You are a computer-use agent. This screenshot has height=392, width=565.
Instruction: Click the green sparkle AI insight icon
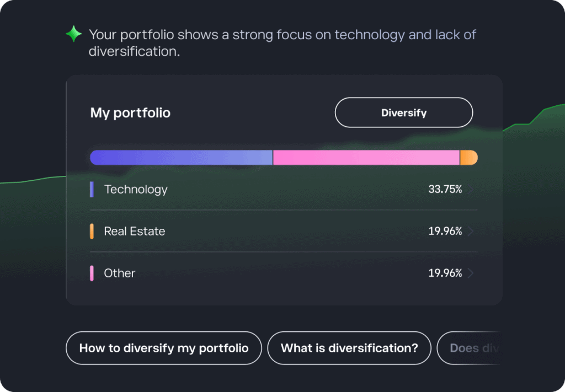click(73, 35)
